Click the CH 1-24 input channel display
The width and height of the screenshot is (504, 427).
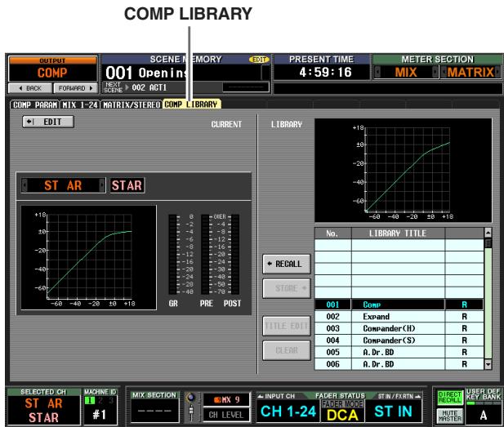288,411
